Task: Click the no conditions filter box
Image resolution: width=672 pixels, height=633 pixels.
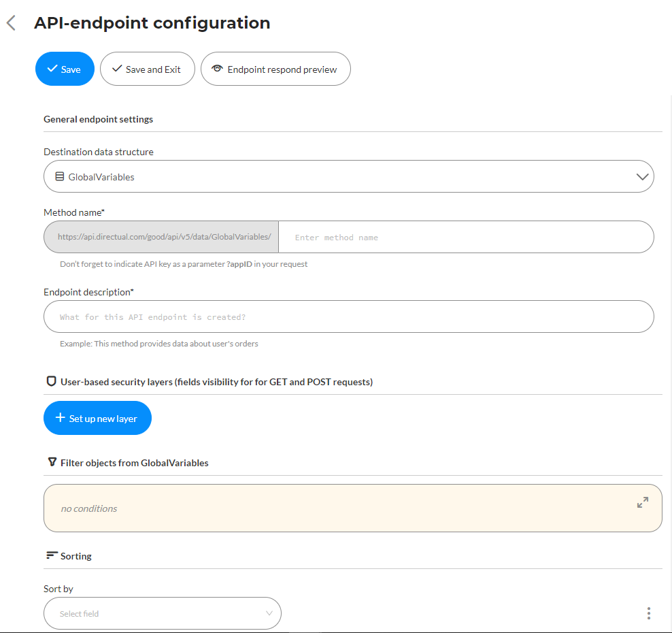Action: (x=353, y=508)
